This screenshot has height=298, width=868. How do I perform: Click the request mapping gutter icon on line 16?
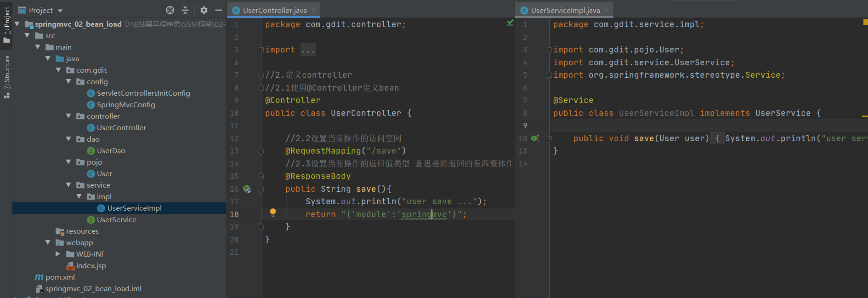tap(247, 189)
